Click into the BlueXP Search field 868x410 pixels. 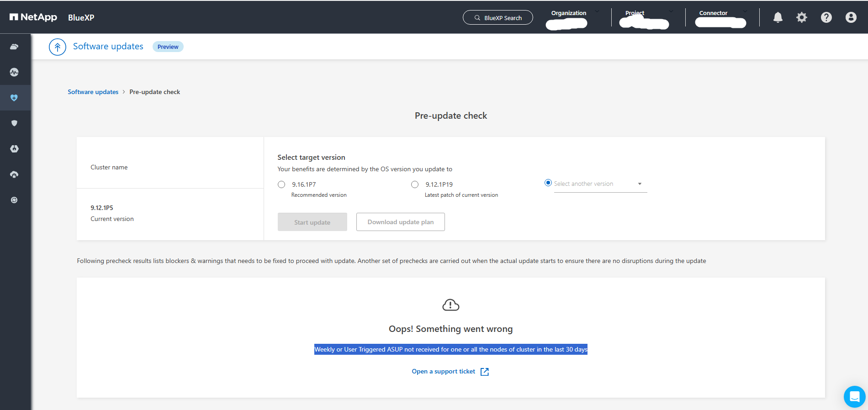(498, 18)
